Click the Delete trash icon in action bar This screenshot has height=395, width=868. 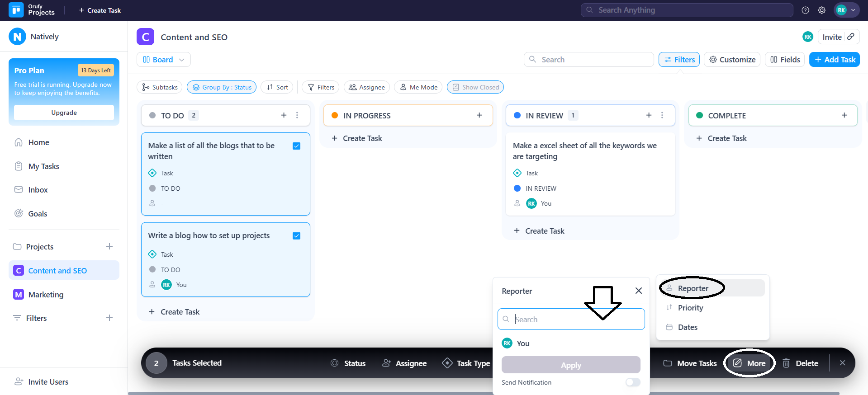click(x=786, y=363)
